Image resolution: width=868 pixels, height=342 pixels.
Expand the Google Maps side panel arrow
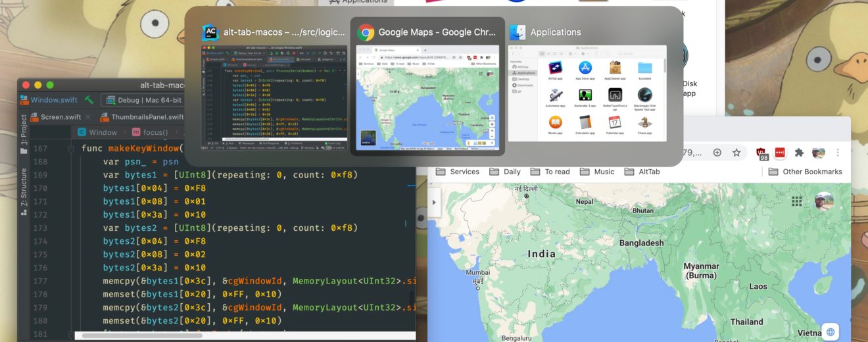tap(434, 201)
